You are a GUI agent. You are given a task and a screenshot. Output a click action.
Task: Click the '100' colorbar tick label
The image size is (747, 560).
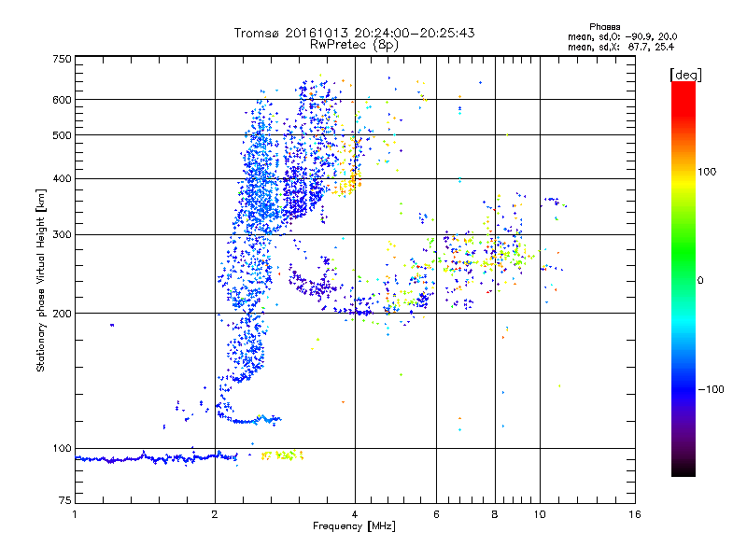[x=707, y=172]
